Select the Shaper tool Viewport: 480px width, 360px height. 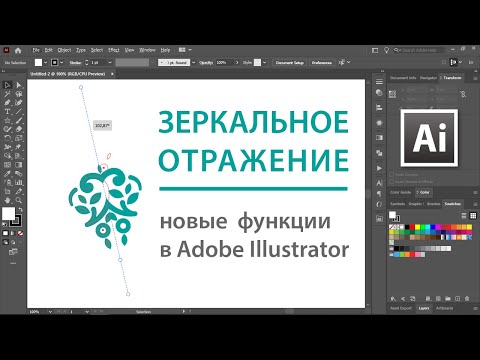[x=8, y=129]
